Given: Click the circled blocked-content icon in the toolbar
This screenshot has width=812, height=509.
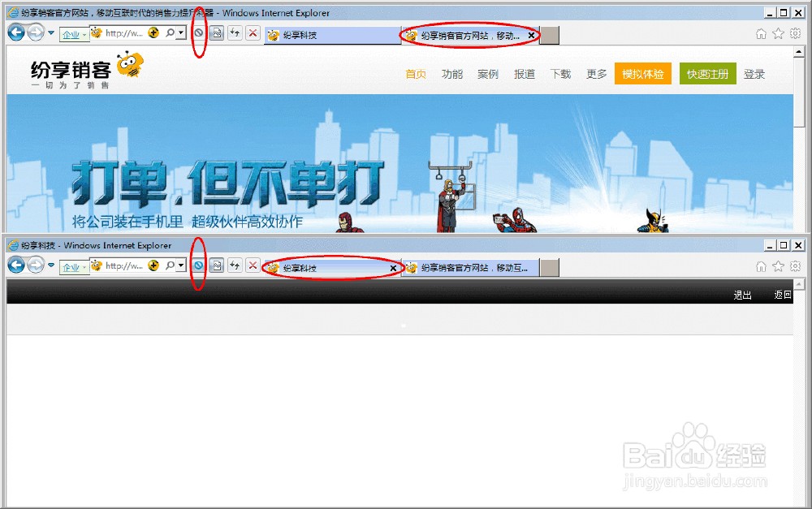Looking at the screenshot, I should tap(199, 32).
